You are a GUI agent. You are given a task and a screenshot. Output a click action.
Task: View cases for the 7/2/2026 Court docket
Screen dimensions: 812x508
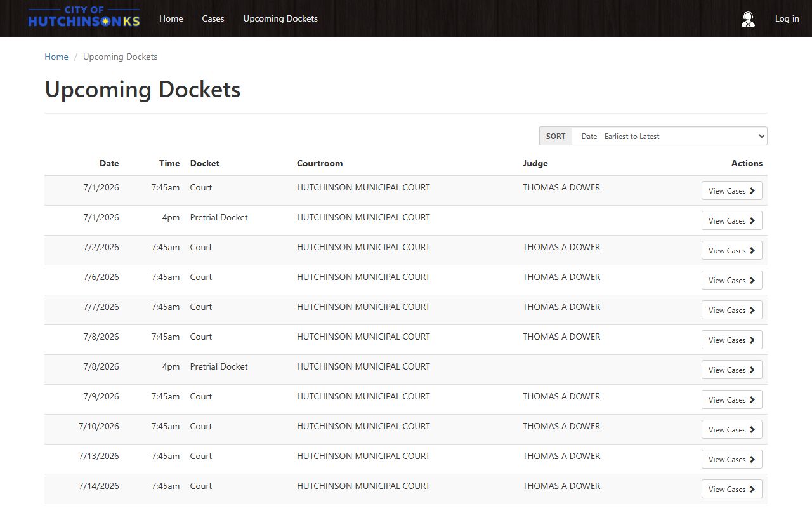[x=731, y=250]
